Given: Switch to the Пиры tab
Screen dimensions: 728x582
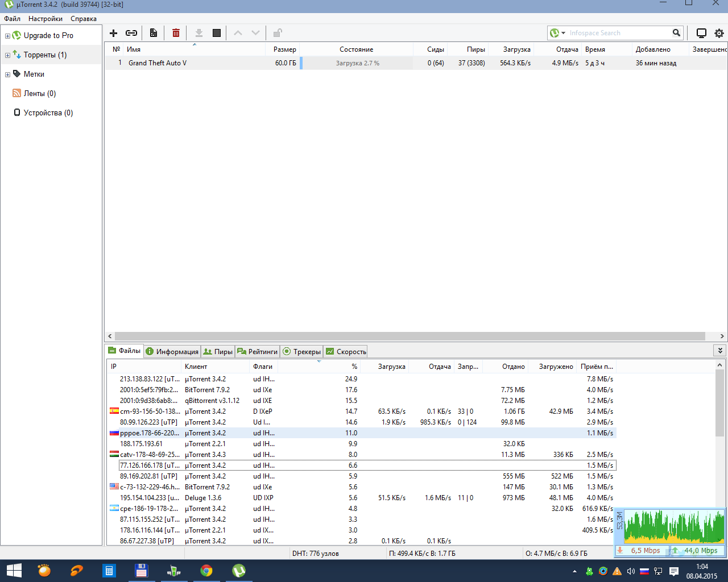Looking at the screenshot, I should [x=218, y=351].
